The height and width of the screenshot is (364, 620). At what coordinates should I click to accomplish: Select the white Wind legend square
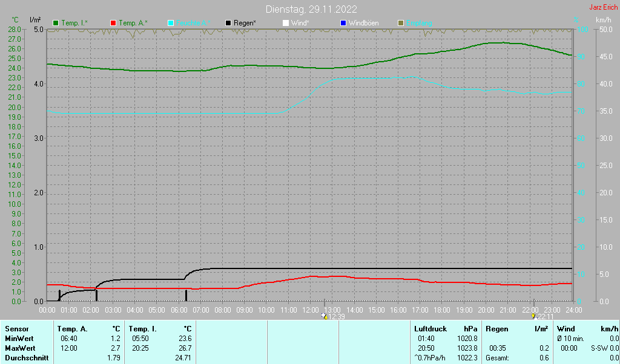pos(286,23)
